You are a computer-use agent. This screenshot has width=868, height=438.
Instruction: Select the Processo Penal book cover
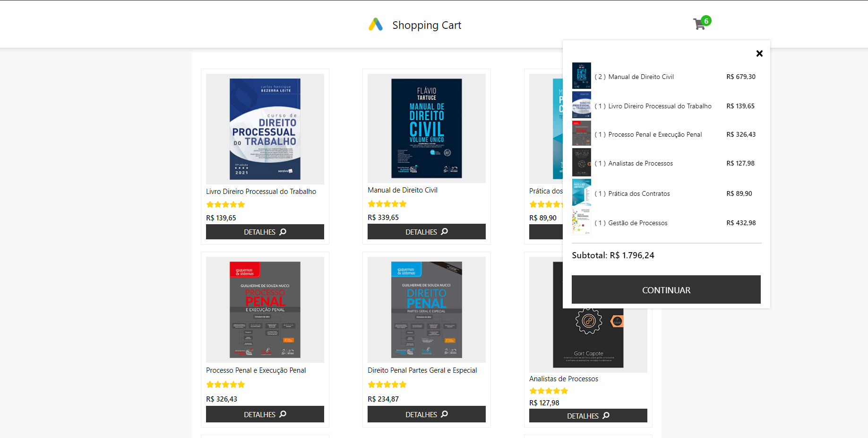265,310
